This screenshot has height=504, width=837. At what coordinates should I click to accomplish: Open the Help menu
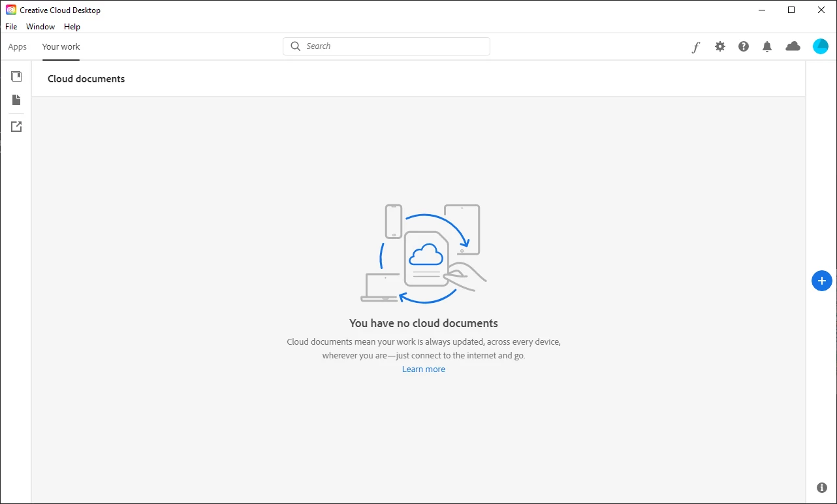coord(72,27)
